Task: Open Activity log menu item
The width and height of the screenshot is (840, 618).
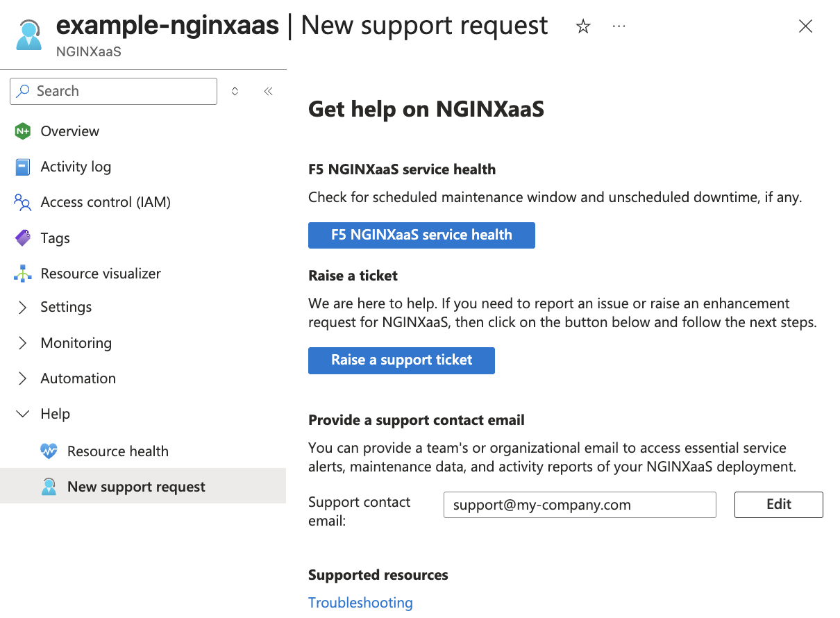Action: click(76, 167)
